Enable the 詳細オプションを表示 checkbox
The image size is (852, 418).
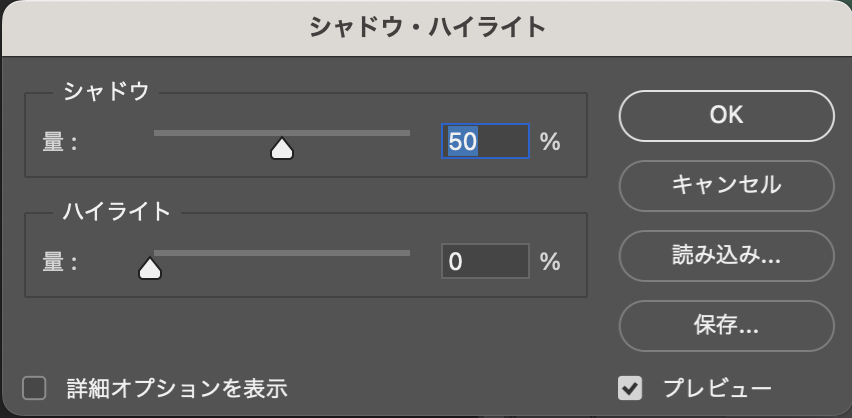tap(35, 387)
